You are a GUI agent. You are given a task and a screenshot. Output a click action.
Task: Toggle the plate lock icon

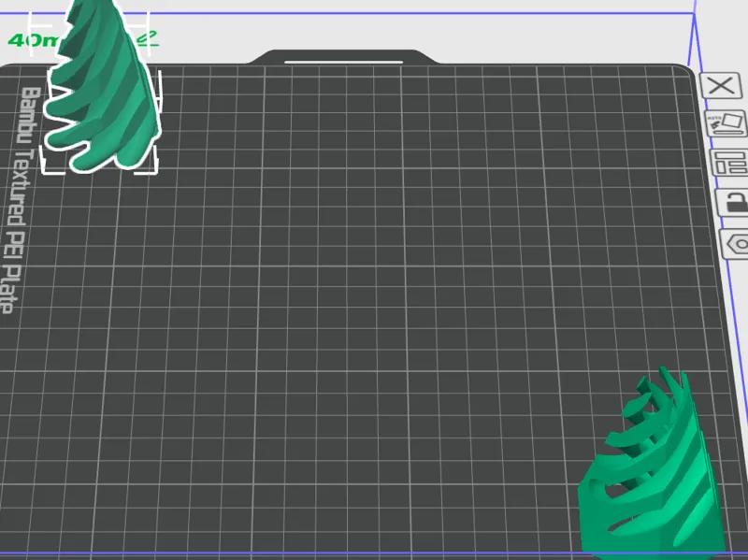click(734, 202)
